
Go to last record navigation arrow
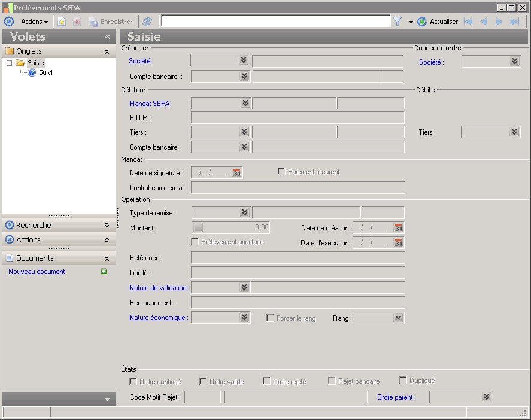click(515, 22)
